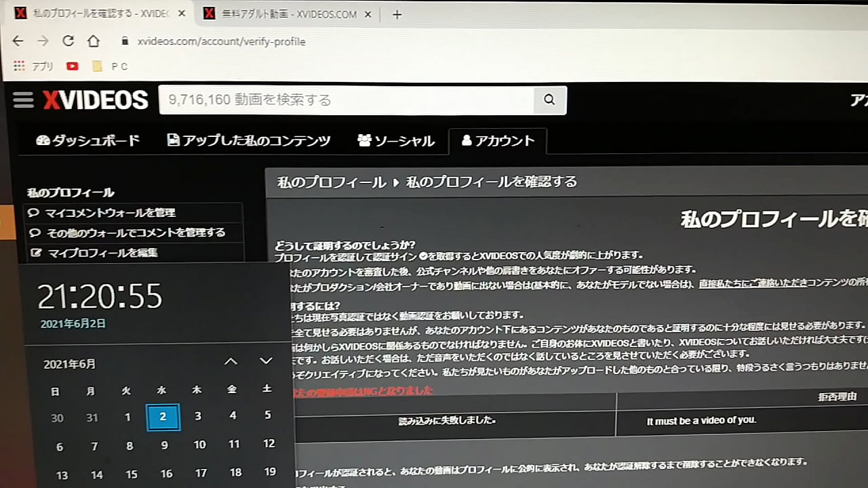Open the ダッシュボード tab
868x488 pixels.
click(88, 140)
